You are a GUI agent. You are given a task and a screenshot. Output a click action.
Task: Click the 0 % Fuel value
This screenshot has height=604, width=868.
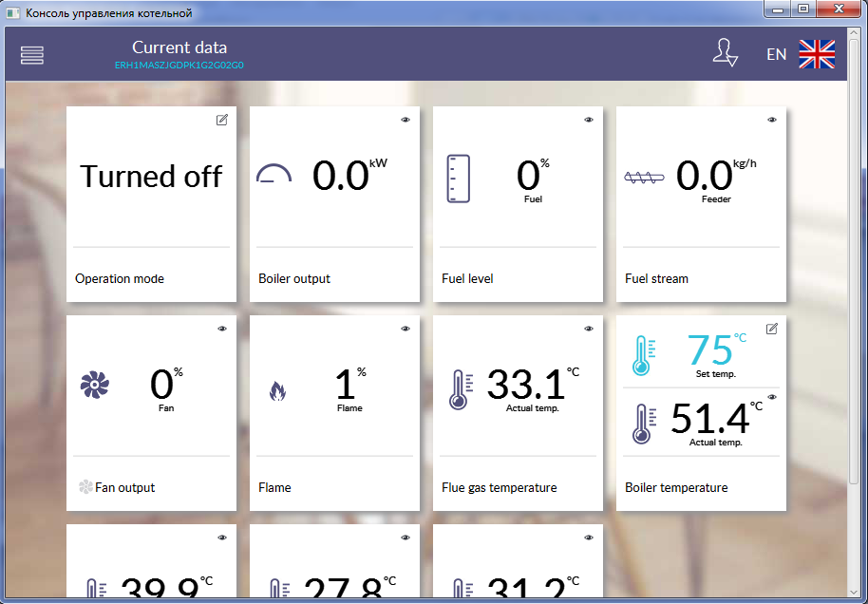click(x=533, y=175)
